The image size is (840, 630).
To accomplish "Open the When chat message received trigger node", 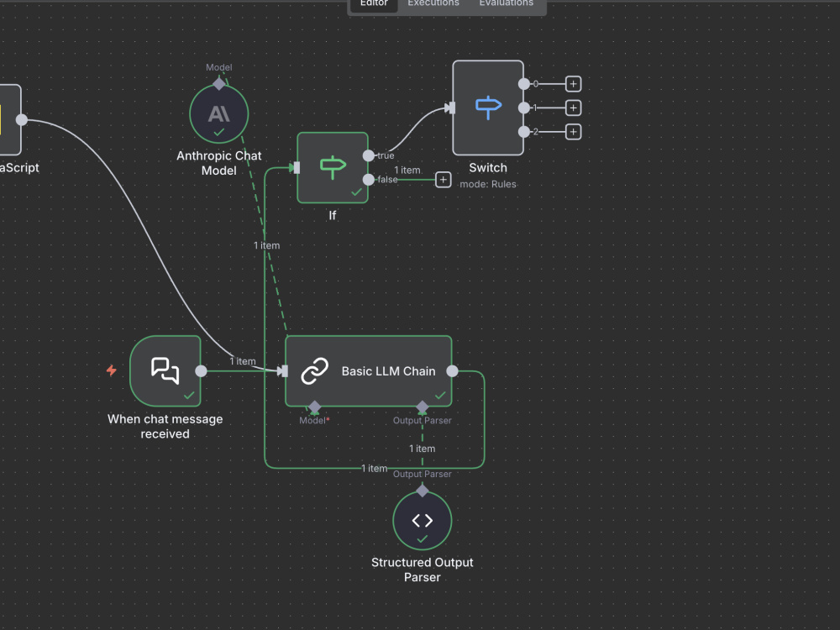I will pos(165,370).
